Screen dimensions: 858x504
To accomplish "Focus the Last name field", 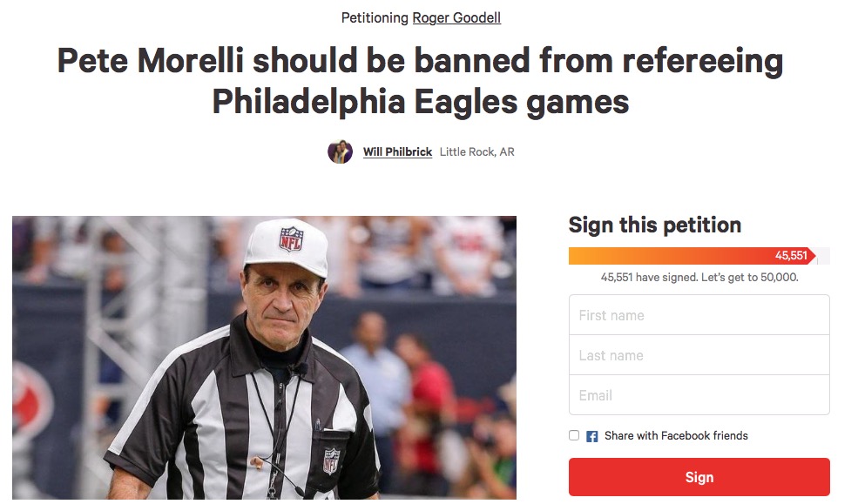I will tap(699, 355).
